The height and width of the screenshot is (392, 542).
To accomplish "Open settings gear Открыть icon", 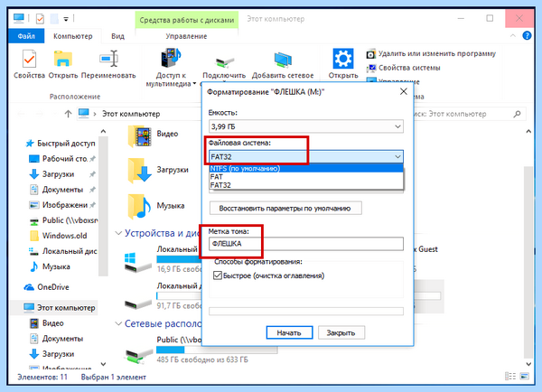I will (343, 59).
